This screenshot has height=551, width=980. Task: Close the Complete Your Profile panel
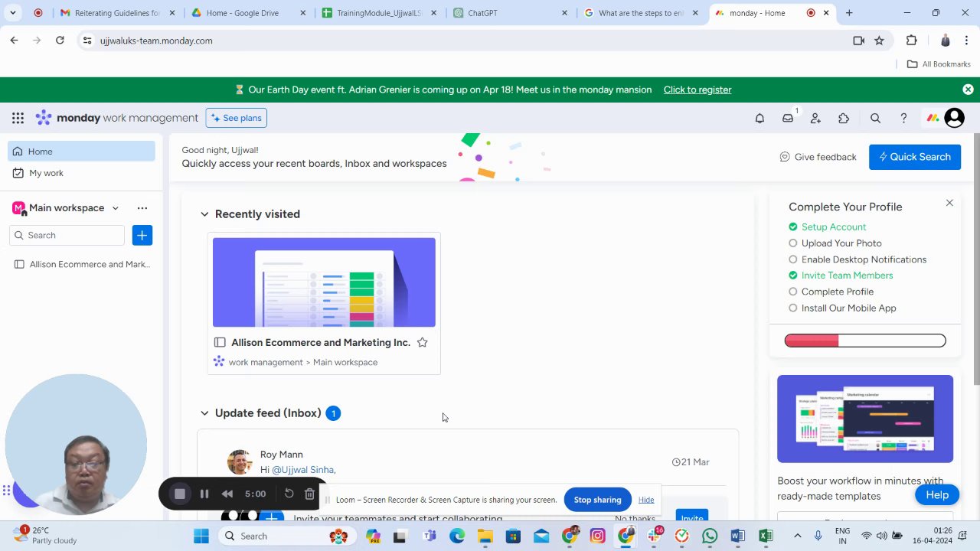coord(949,203)
